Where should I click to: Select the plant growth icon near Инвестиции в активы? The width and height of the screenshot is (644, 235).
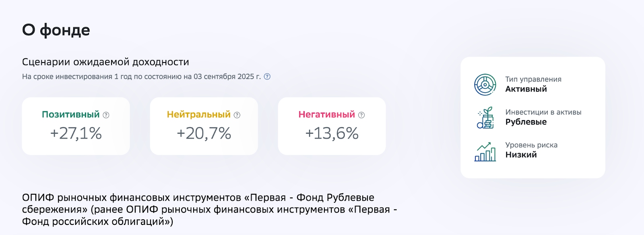point(485,117)
